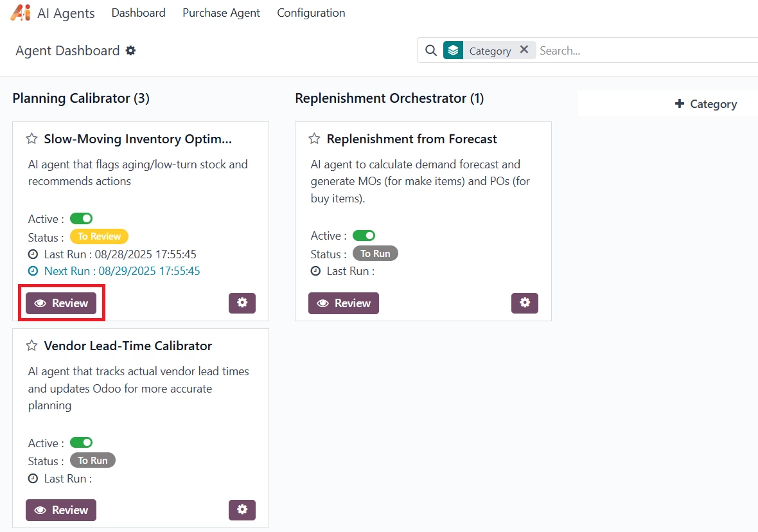Go to the Dashboard menu item
Screen dimensions: 758x532
click(138, 13)
